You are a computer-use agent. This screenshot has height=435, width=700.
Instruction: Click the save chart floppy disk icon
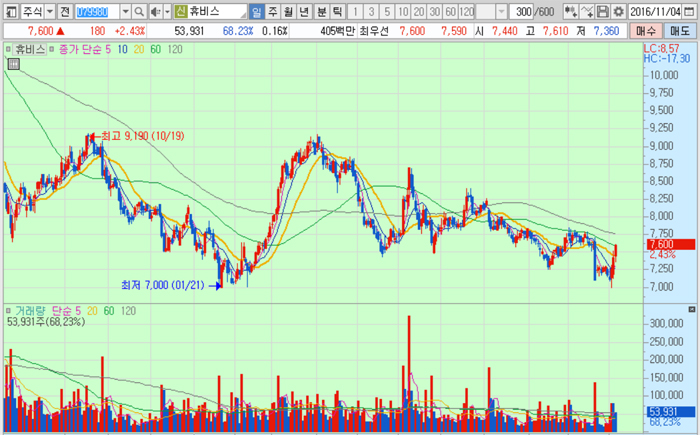(603, 11)
